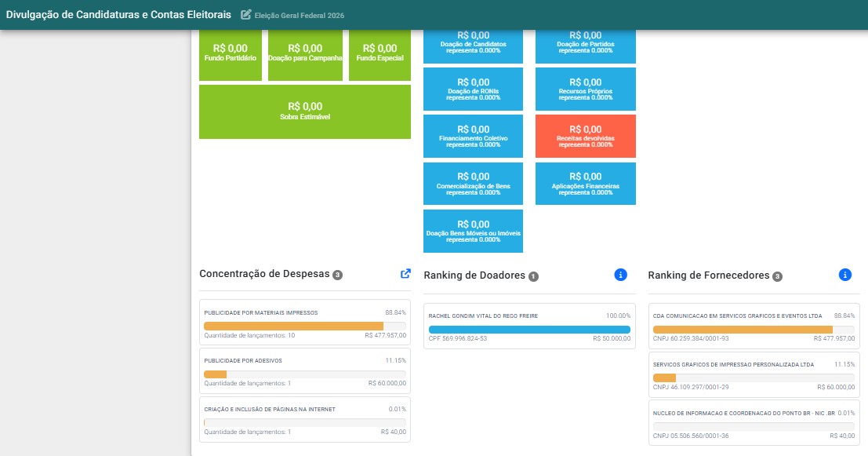The image size is (868, 456).
Task: Click the count badge next to Ranking de Fornecedores
Action: tap(778, 276)
